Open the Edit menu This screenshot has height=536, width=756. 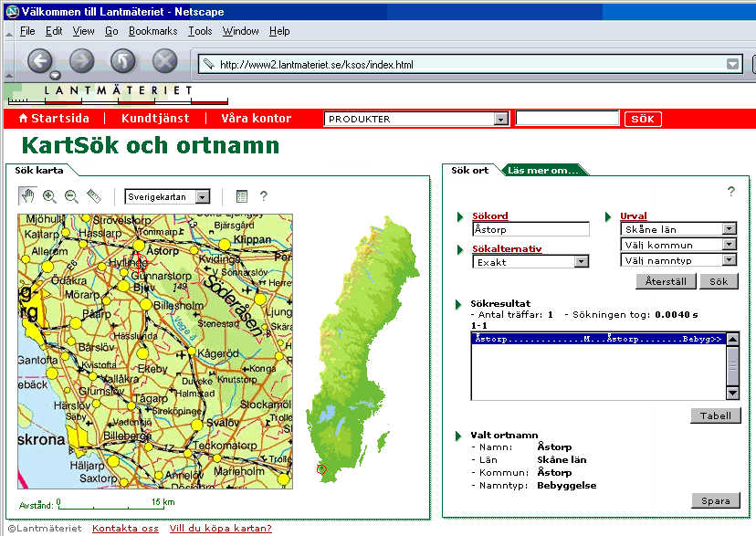[54, 31]
